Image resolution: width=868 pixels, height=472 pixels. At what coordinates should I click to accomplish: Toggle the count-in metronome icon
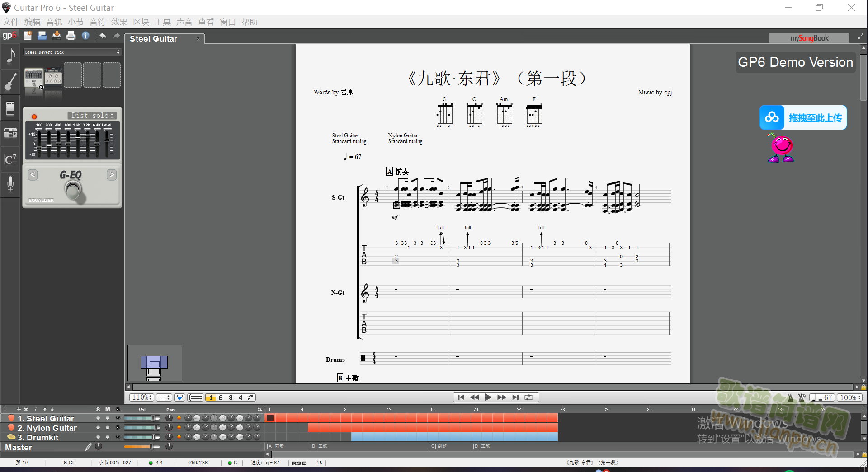click(802, 397)
